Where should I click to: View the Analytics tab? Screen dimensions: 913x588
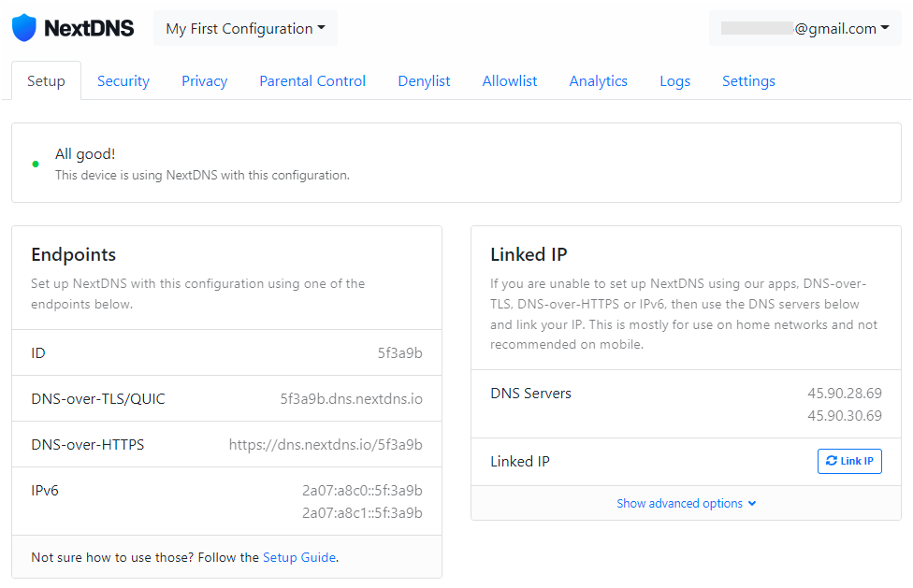(x=598, y=80)
